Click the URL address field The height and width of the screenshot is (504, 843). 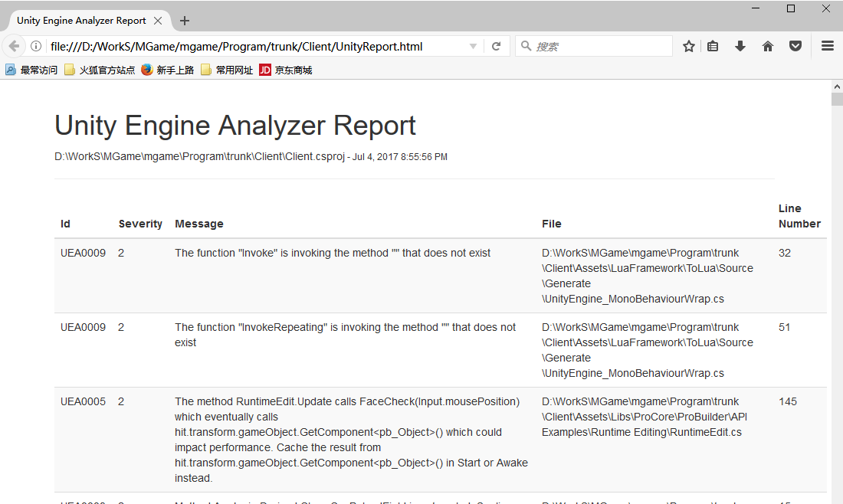[258, 46]
